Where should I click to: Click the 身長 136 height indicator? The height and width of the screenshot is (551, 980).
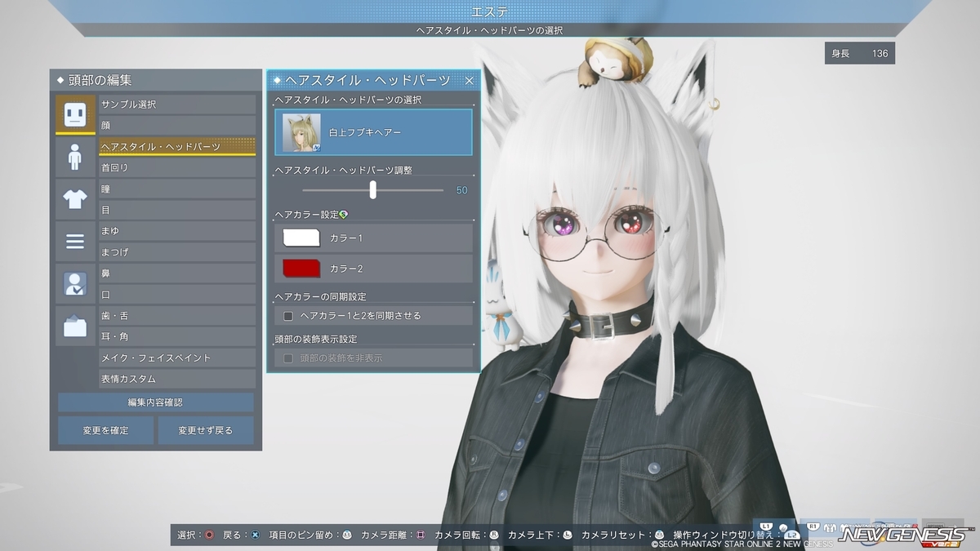tap(860, 53)
